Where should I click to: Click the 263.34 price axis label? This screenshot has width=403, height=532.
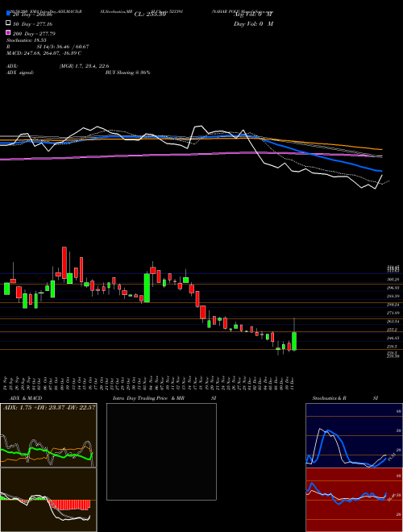[393, 322]
